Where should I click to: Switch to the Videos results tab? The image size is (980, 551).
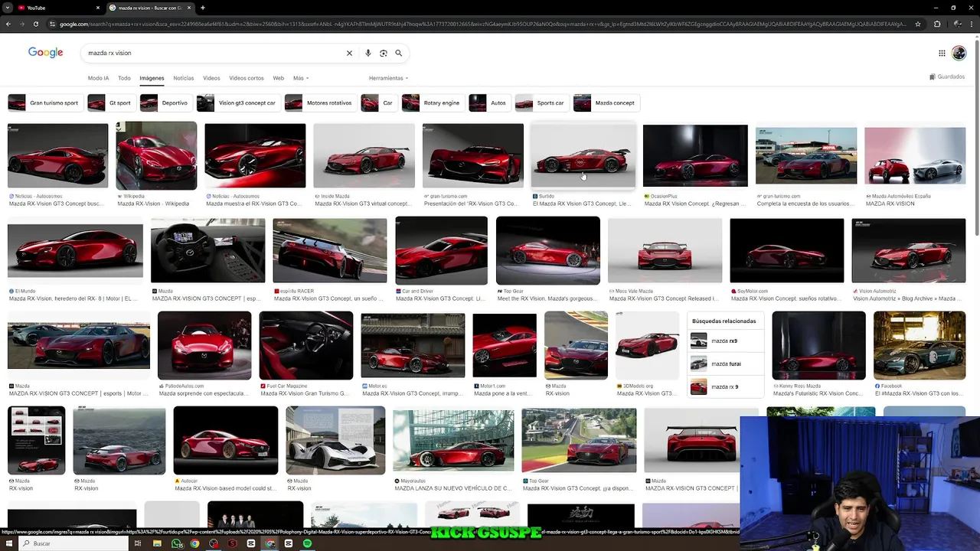(x=211, y=78)
